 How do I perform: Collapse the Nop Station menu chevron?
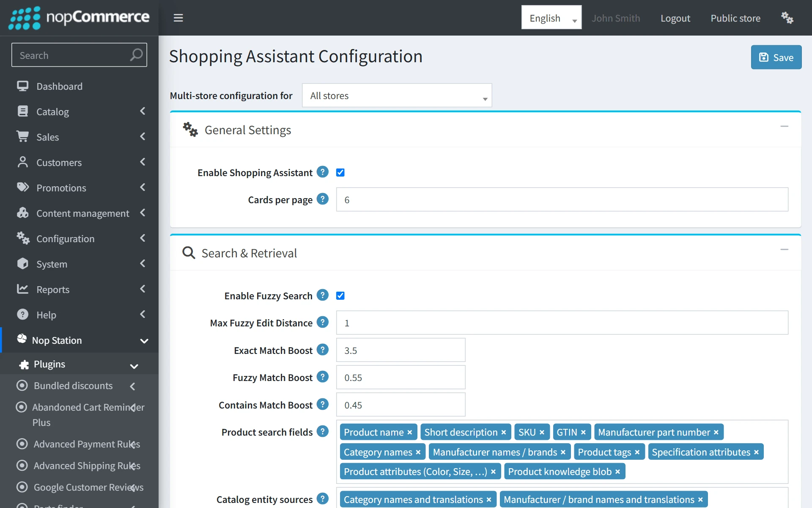coord(144,341)
